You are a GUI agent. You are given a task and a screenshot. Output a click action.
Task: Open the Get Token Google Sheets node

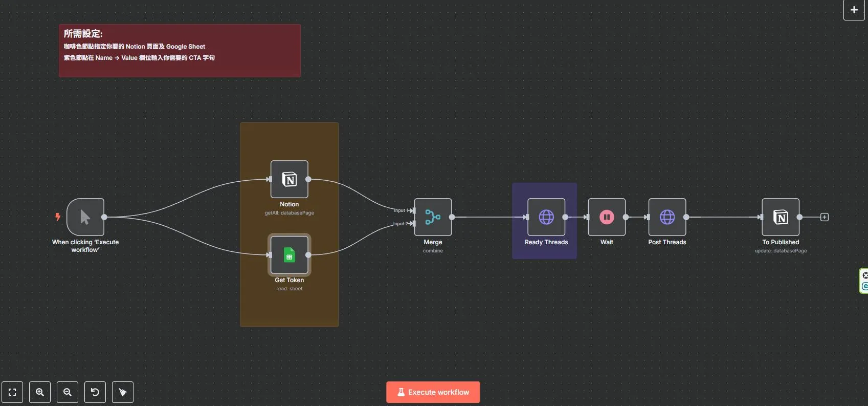[x=289, y=255]
